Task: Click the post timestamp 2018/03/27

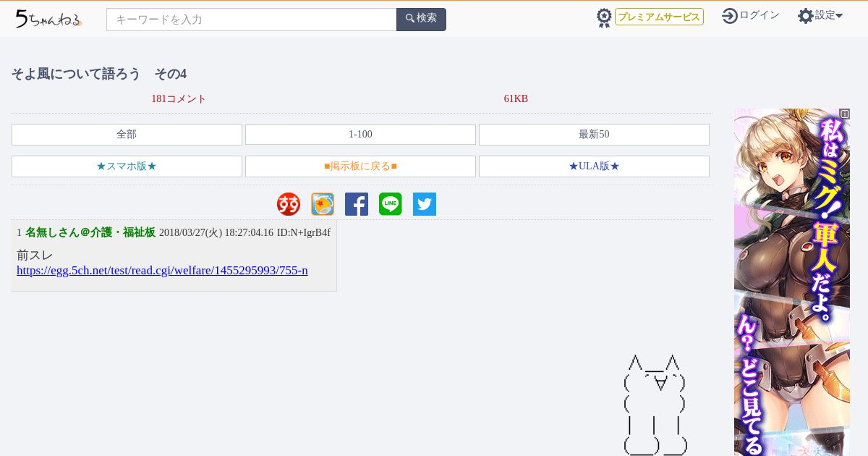Action: click(216, 232)
